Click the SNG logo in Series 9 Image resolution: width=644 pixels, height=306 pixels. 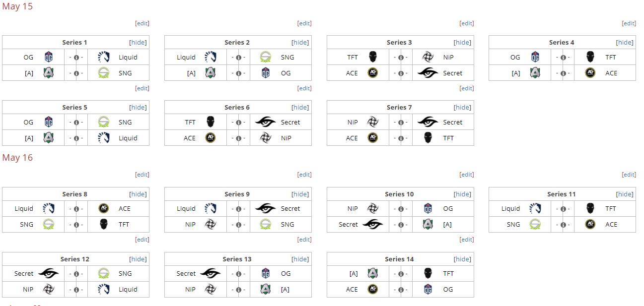(x=265, y=224)
